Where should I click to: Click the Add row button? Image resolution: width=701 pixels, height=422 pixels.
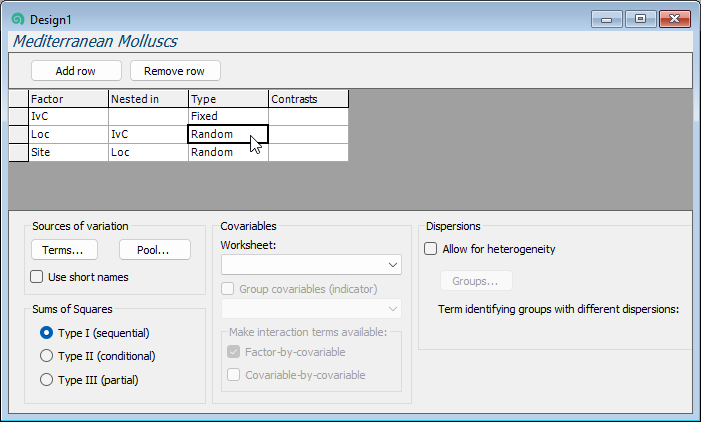tap(76, 71)
